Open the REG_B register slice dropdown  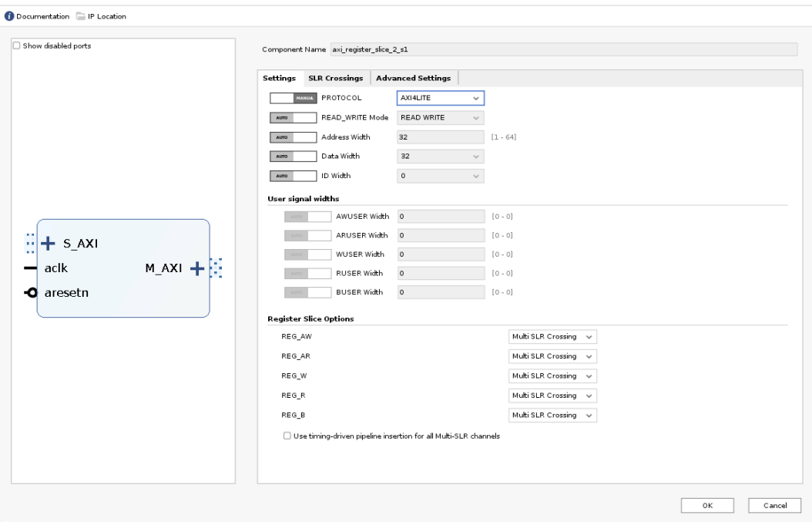click(552, 415)
